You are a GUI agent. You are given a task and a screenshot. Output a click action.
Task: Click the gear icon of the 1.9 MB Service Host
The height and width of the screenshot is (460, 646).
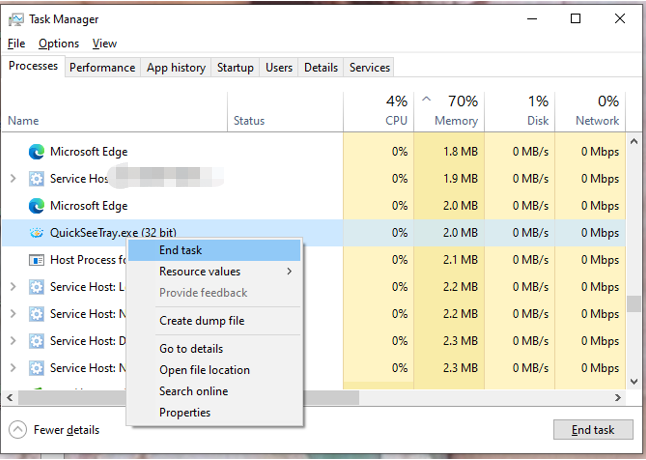[x=36, y=179]
